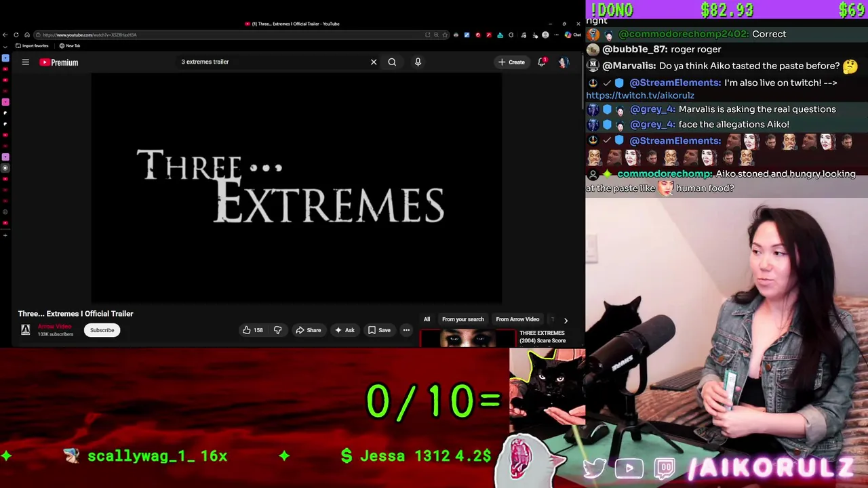868x488 pixels.
Task: Click the Three Extremes video player
Action: point(297,188)
